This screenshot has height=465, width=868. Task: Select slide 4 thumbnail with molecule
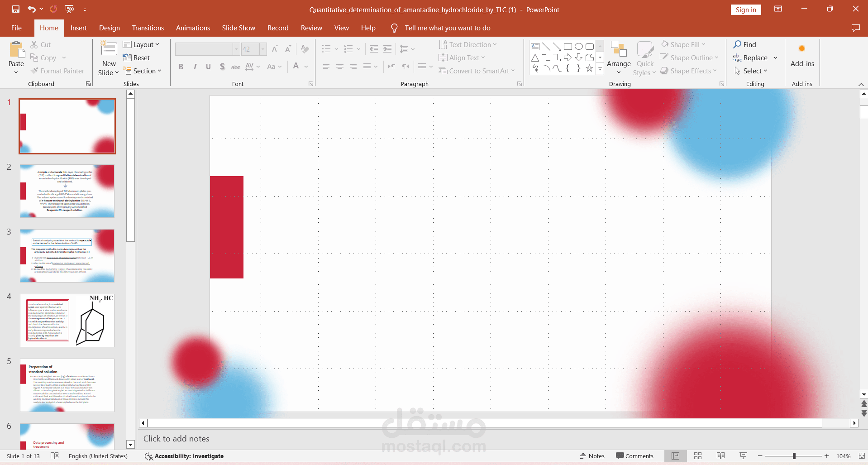pos(67,321)
